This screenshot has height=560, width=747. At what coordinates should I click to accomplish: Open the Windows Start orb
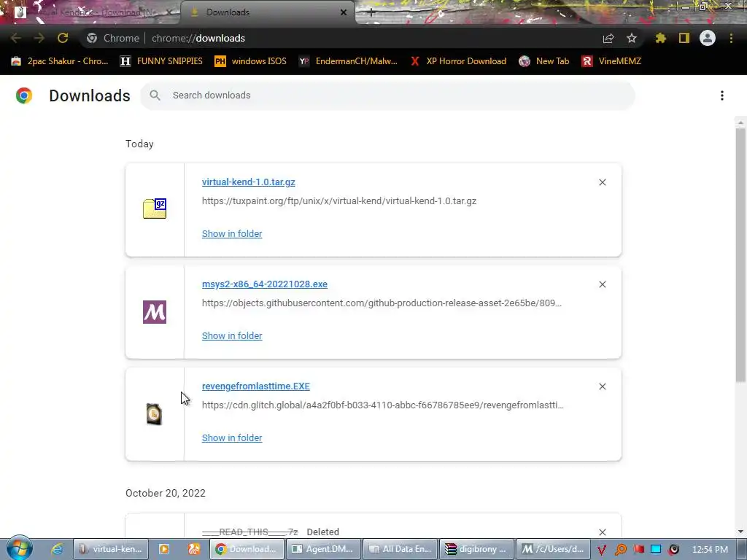pos(19,548)
